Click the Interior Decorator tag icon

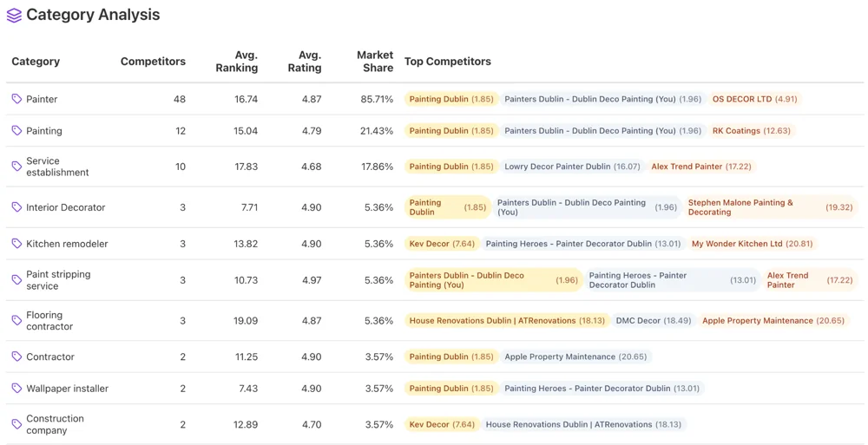(x=16, y=207)
